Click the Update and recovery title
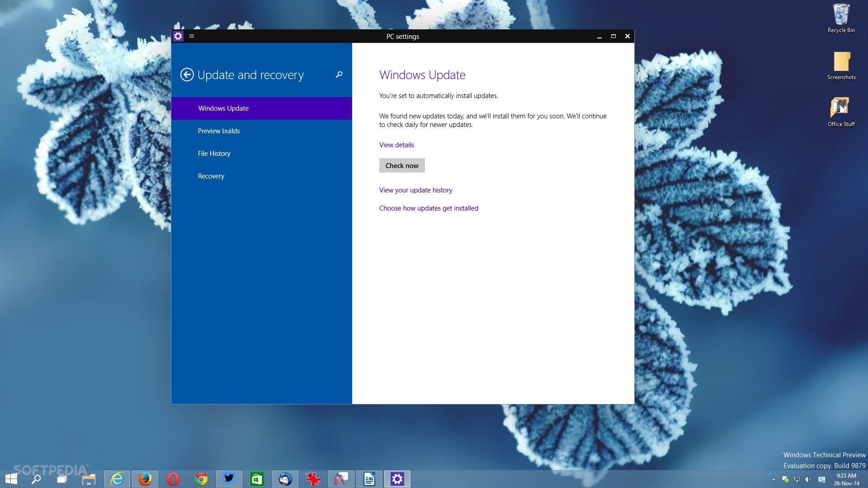This screenshot has width=868, height=488. [x=250, y=75]
